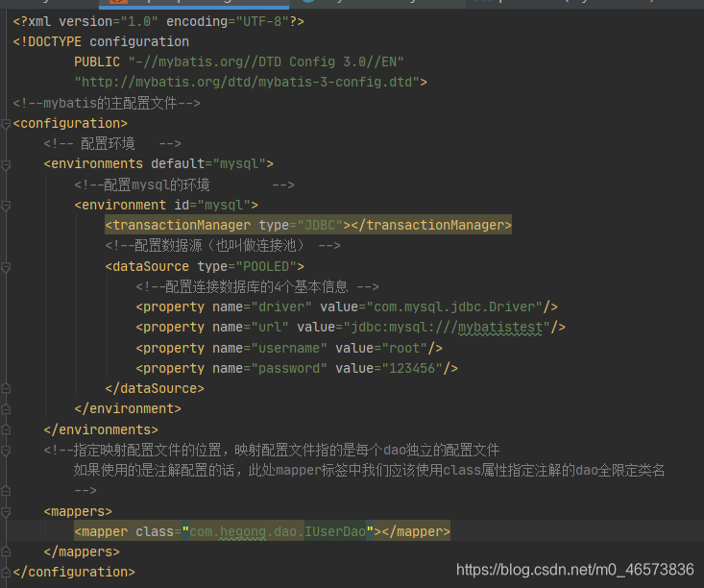Image resolution: width=704 pixels, height=588 pixels.
Task: Click the </environments> closing tag text
Action: point(101,429)
